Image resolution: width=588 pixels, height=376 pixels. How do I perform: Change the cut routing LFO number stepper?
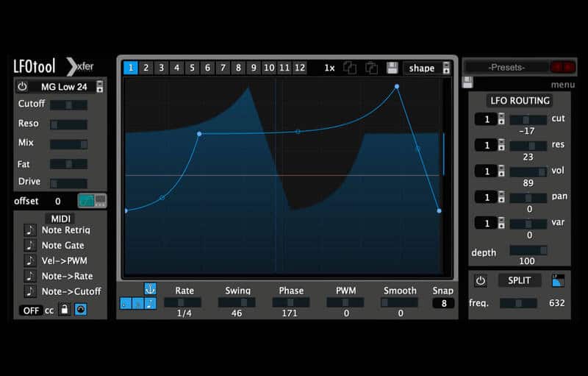click(x=501, y=119)
